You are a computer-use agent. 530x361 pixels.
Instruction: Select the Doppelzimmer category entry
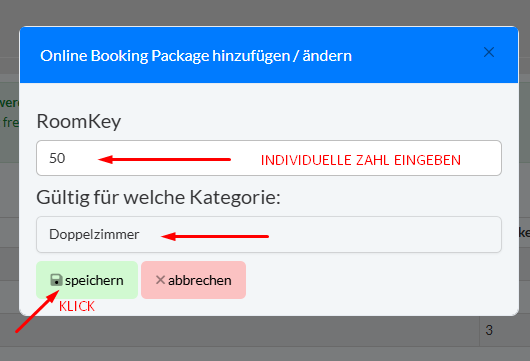[x=94, y=235]
